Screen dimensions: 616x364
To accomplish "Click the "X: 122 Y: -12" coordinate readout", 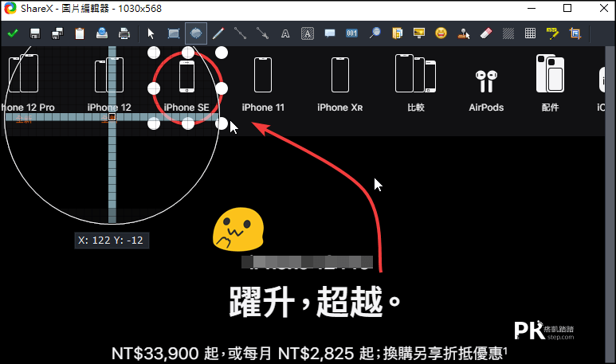I will 112,241.
